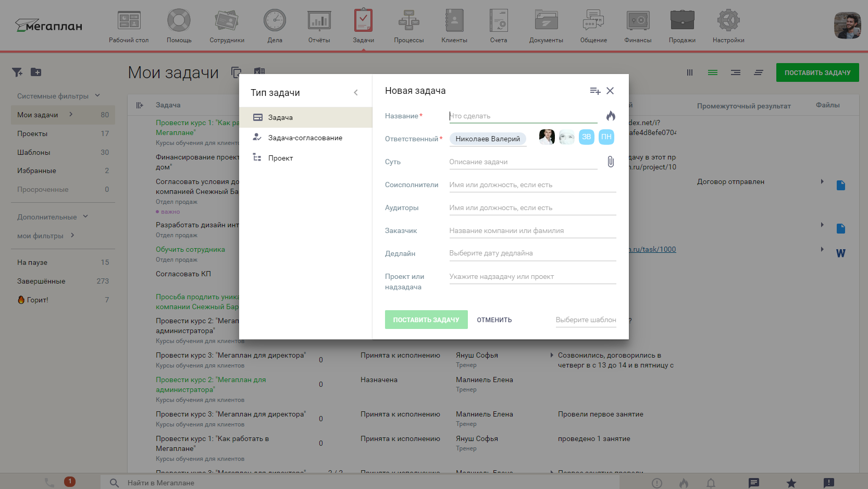Open Общение chat section
The width and height of the screenshot is (868, 489).
coord(593,26)
